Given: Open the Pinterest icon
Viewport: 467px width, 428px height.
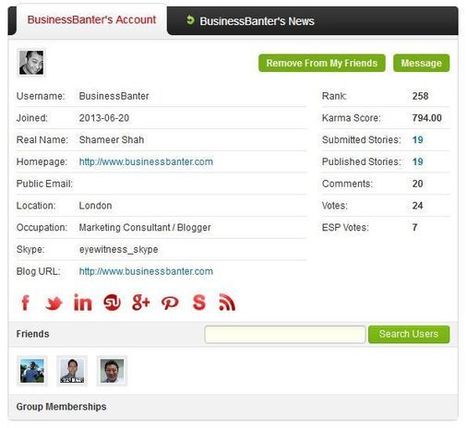Looking at the screenshot, I should click(170, 303).
